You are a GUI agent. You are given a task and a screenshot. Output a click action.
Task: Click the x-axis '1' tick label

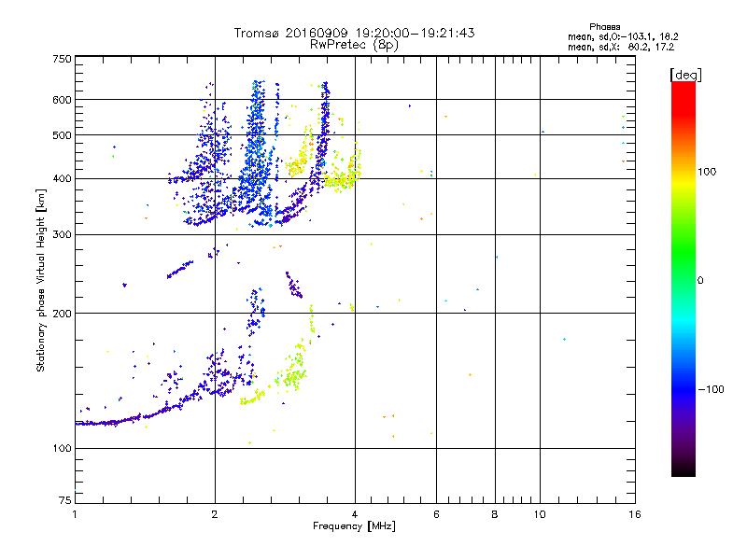tap(75, 514)
